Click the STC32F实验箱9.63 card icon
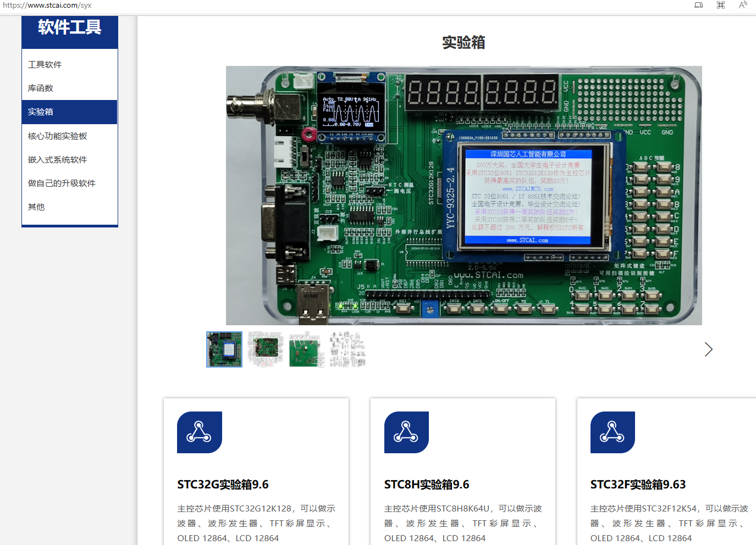The width and height of the screenshot is (756, 545). click(x=612, y=432)
